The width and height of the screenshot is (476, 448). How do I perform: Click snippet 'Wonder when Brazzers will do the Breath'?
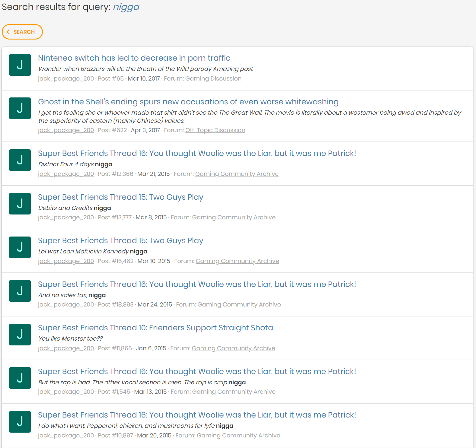tap(145, 69)
